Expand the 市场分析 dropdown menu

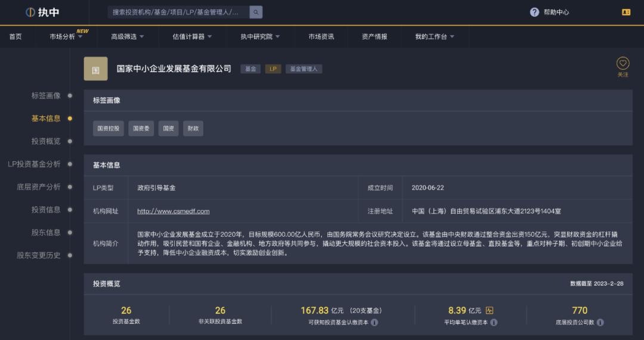[x=66, y=36]
